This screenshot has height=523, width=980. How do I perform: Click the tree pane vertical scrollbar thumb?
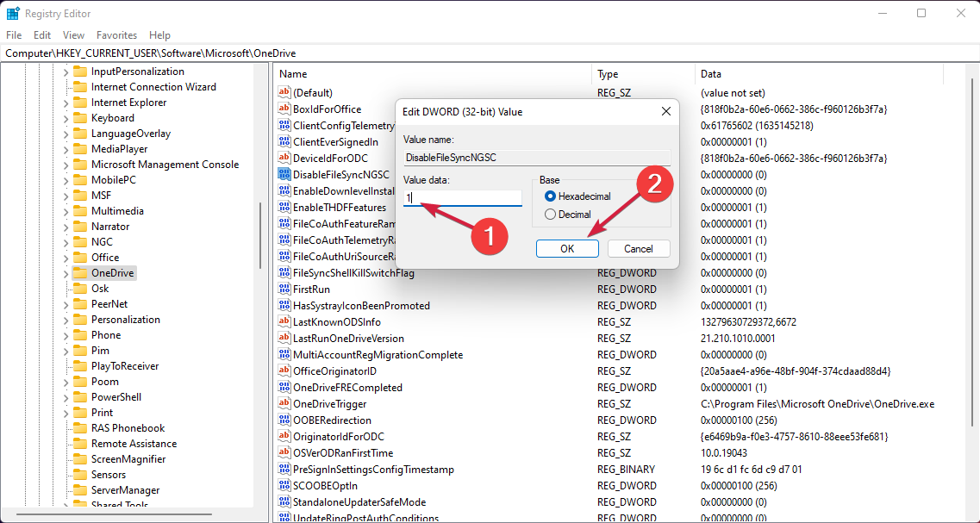point(260,235)
